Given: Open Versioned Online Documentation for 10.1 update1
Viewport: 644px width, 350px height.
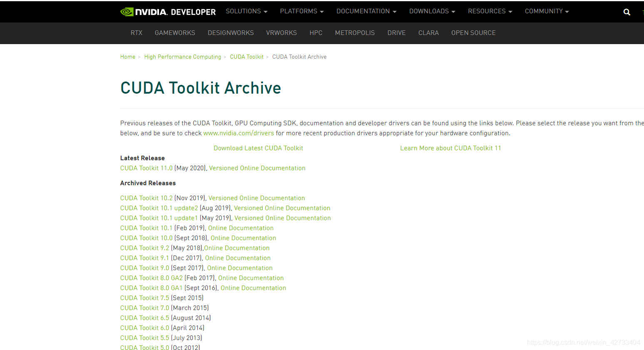Looking at the screenshot, I should pyautogui.click(x=283, y=218).
